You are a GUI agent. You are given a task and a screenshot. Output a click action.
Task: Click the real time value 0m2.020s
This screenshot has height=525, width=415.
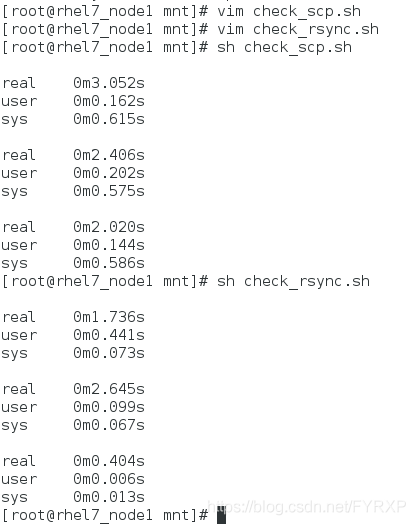tap(109, 227)
